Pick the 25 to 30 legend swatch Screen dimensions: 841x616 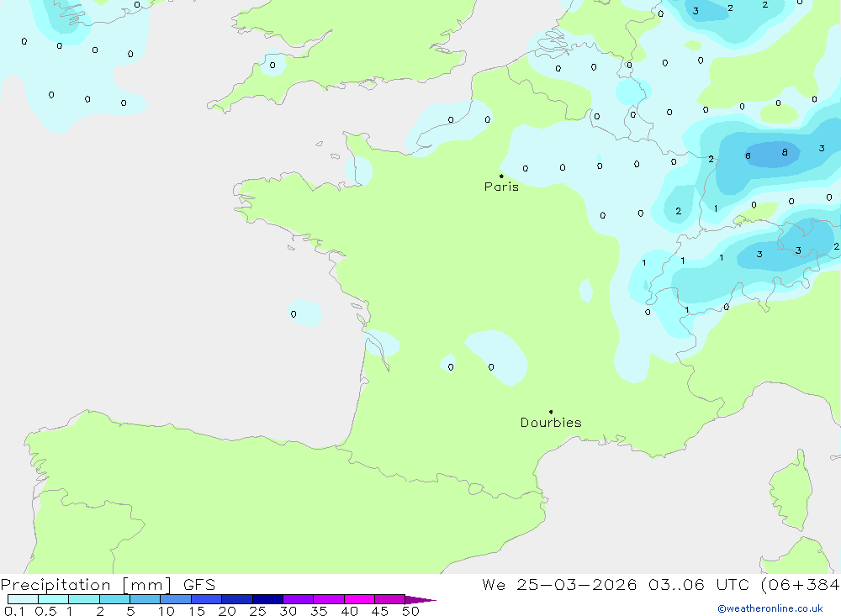click(x=267, y=599)
